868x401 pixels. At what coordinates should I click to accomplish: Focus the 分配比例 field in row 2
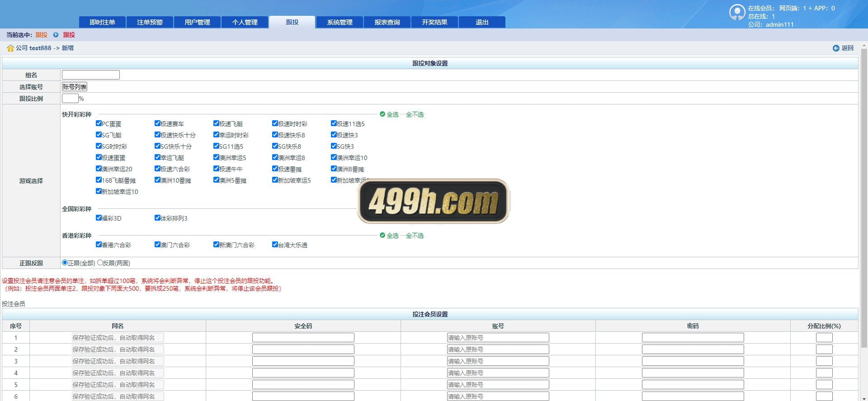(824, 349)
